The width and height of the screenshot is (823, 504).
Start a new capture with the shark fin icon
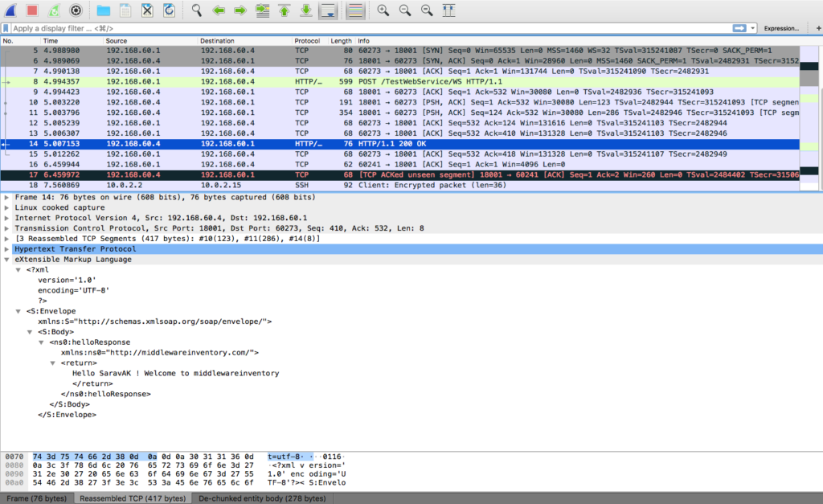[x=10, y=10]
